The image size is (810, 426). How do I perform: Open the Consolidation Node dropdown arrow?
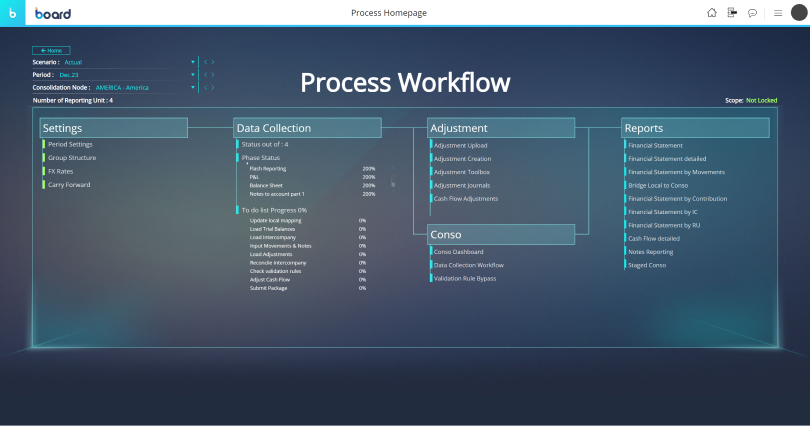click(193, 87)
